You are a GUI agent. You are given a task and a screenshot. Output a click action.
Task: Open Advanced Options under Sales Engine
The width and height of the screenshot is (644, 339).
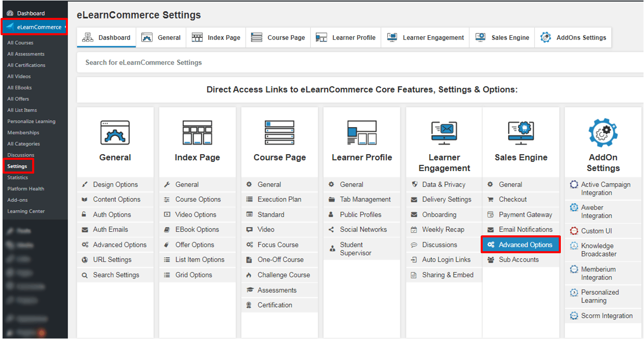click(521, 244)
